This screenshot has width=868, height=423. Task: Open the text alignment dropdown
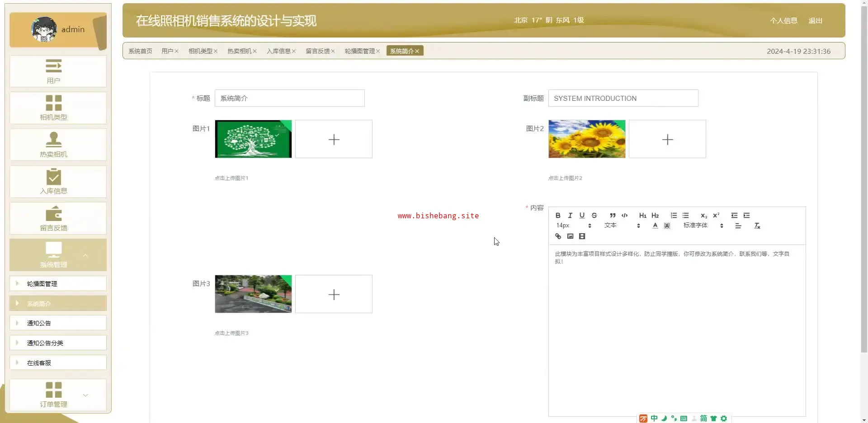pos(738,226)
